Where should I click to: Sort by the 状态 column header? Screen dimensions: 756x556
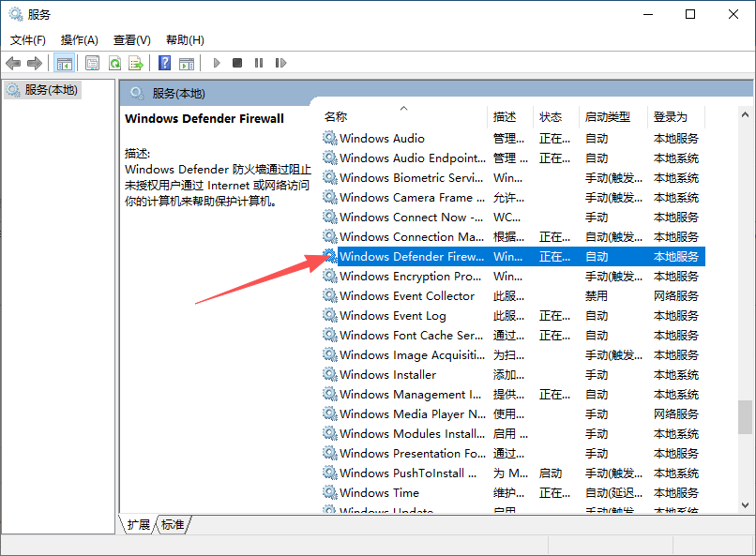555,116
